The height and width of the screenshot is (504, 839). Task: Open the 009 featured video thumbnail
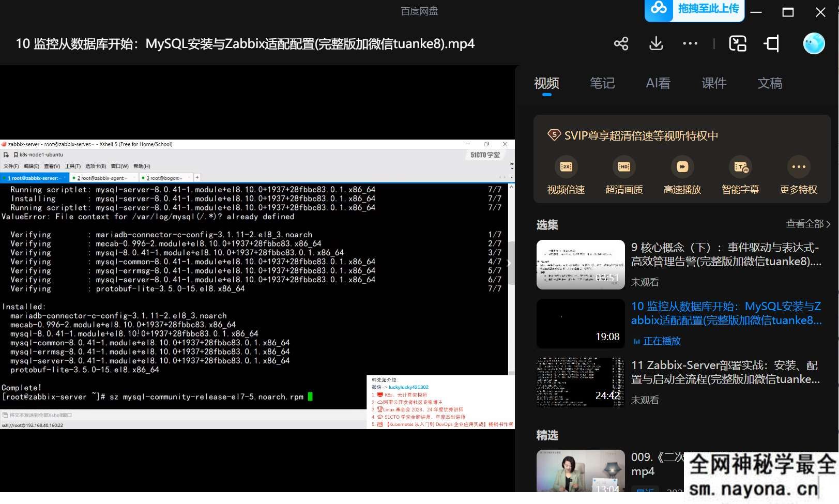click(581, 471)
